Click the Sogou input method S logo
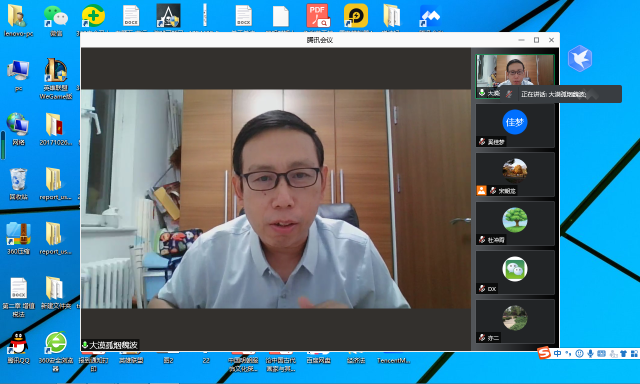This screenshot has width=640, height=384. (x=544, y=353)
